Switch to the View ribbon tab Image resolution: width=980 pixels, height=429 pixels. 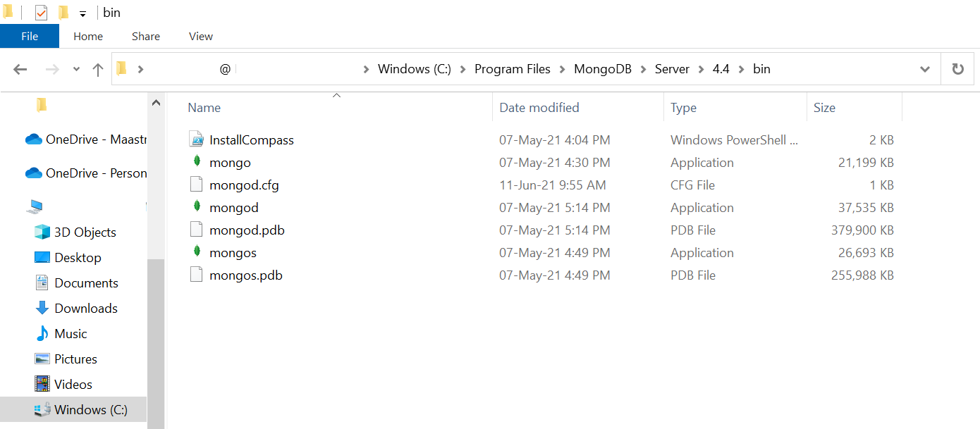201,37
